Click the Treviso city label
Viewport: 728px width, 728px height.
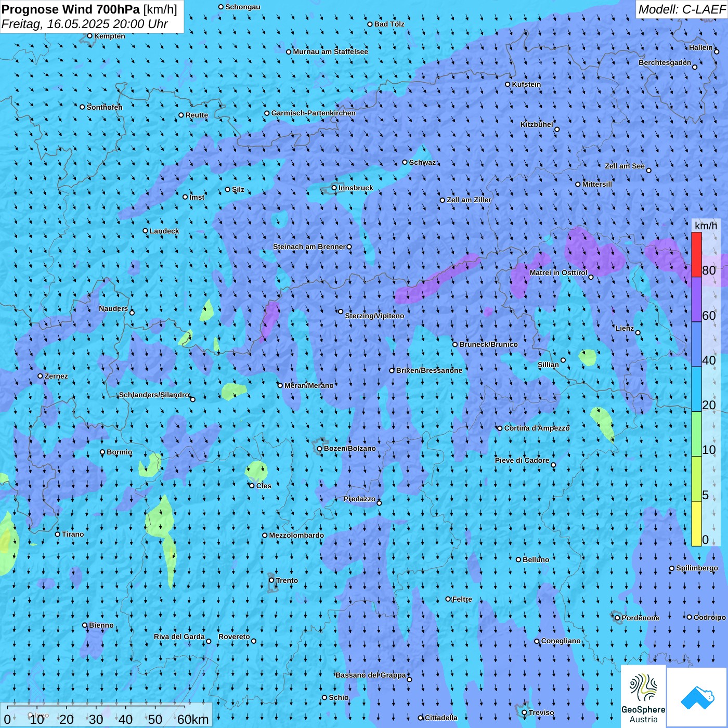point(541,712)
